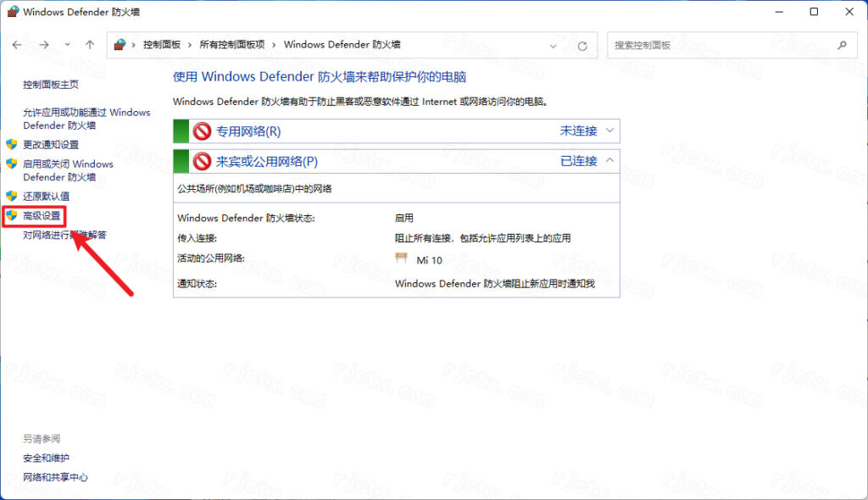Open 控制面板主页 link
The width and height of the screenshot is (868, 500).
[x=50, y=85]
